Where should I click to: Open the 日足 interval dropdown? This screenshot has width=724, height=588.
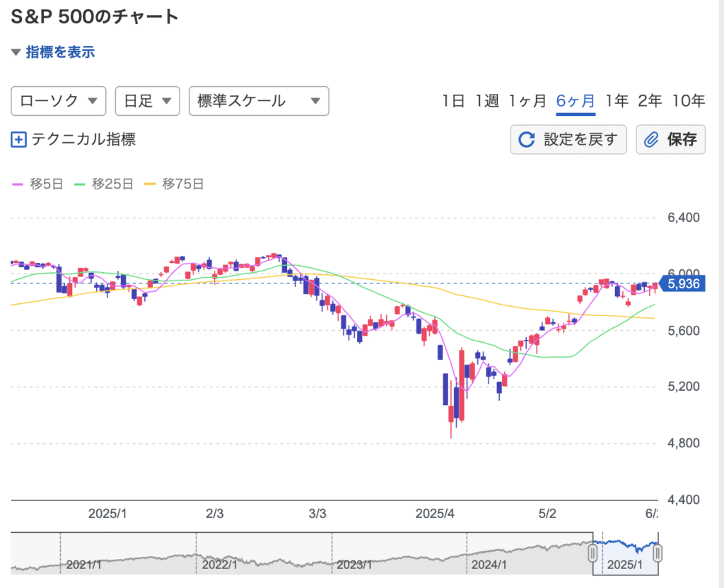coord(147,100)
